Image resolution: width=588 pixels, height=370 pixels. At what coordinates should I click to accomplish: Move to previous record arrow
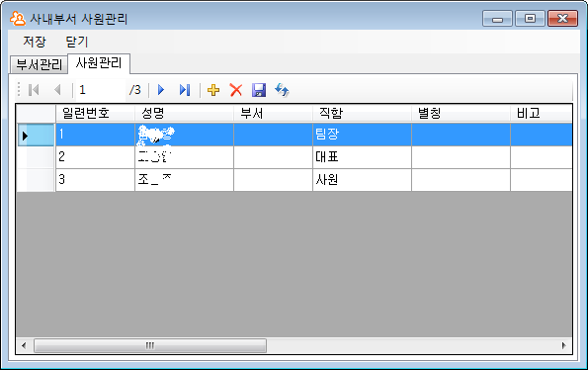coord(57,90)
